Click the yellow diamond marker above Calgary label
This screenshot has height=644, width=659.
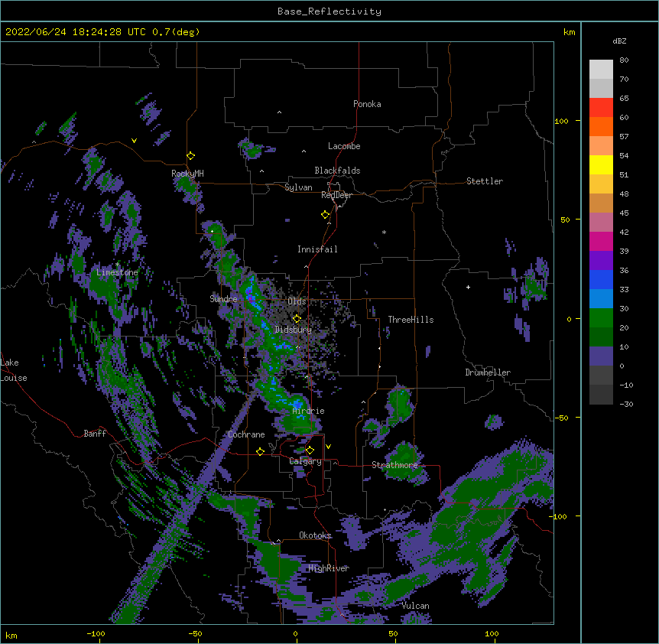pos(310,450)
